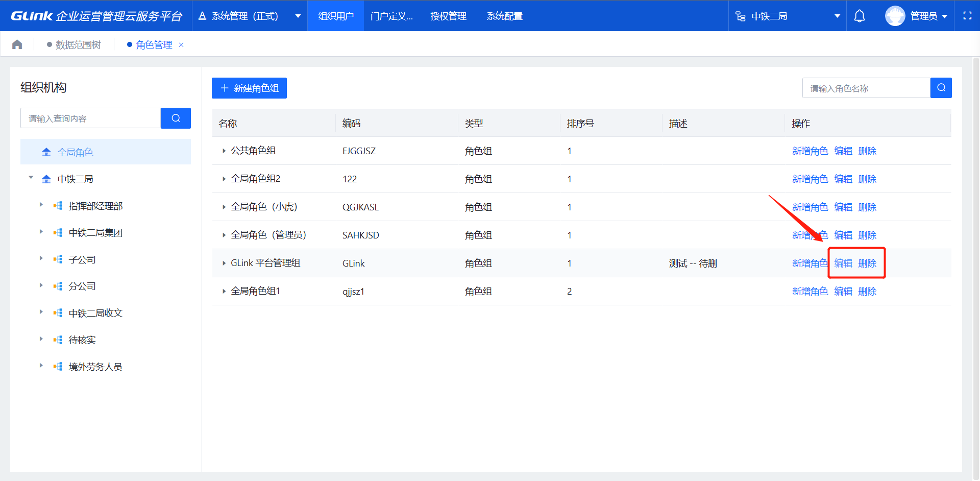Select 全局角色 in the organization tree
Image resolution: width=980 pixels, height=481 pixels.
click(106, 152)
